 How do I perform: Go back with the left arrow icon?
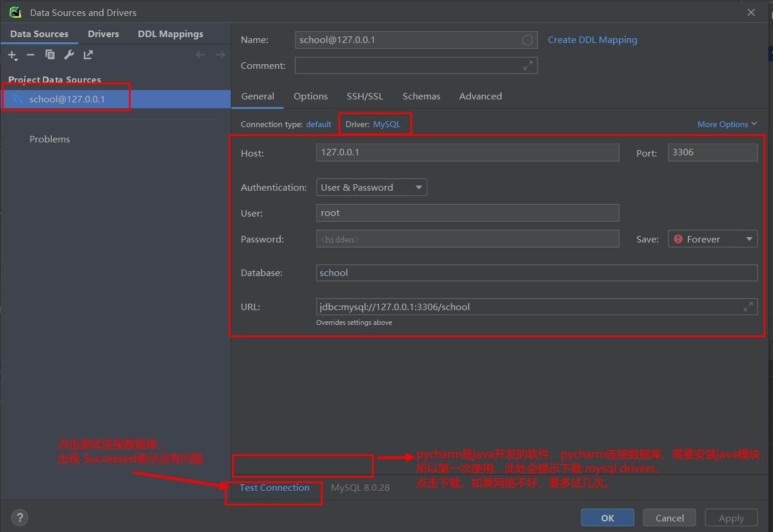[201, 55]
